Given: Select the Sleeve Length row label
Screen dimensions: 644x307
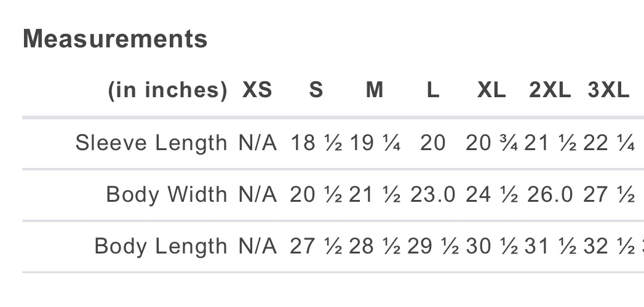Looking at the screenshot, I should click(x=151, y=143).
